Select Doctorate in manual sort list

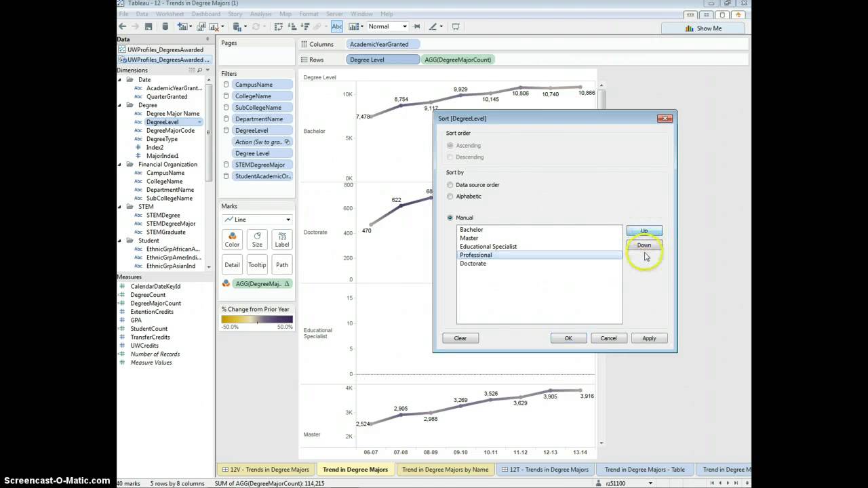click(x=539, y=264)
